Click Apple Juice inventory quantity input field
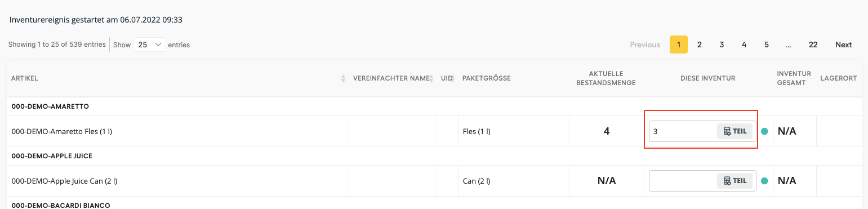Viewport: 868px width, 209px height. point(683,181)
